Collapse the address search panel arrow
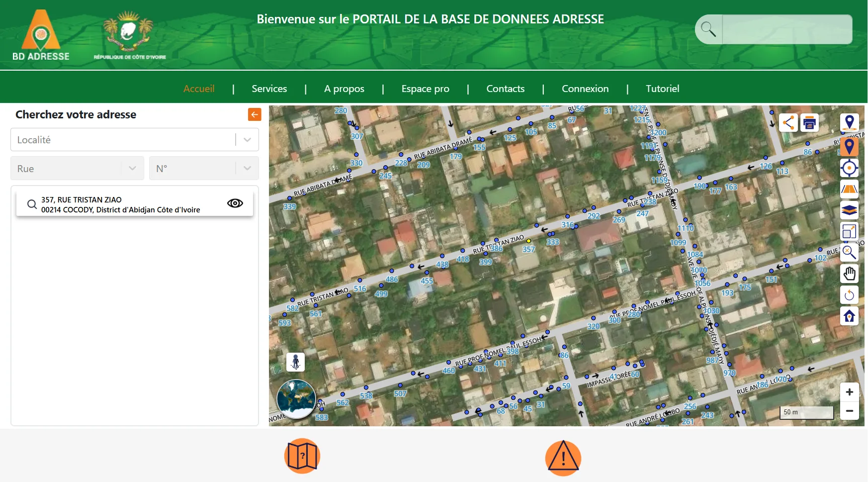The height and width of the screenshot is (482, 868). (255, 114)
